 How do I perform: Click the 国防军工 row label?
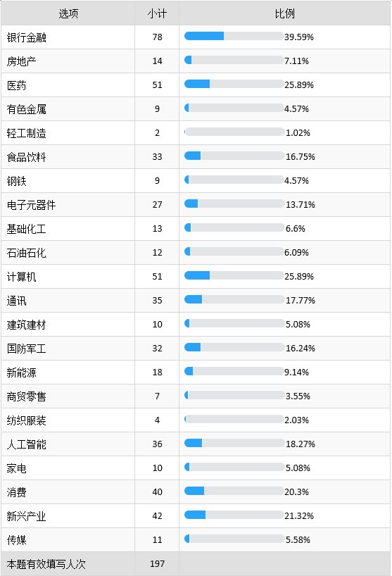point(27,349)
